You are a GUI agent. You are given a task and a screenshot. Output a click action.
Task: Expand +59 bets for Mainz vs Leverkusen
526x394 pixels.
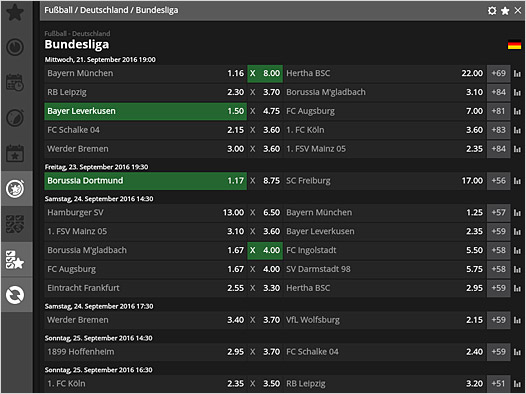[x=498, y=232]
